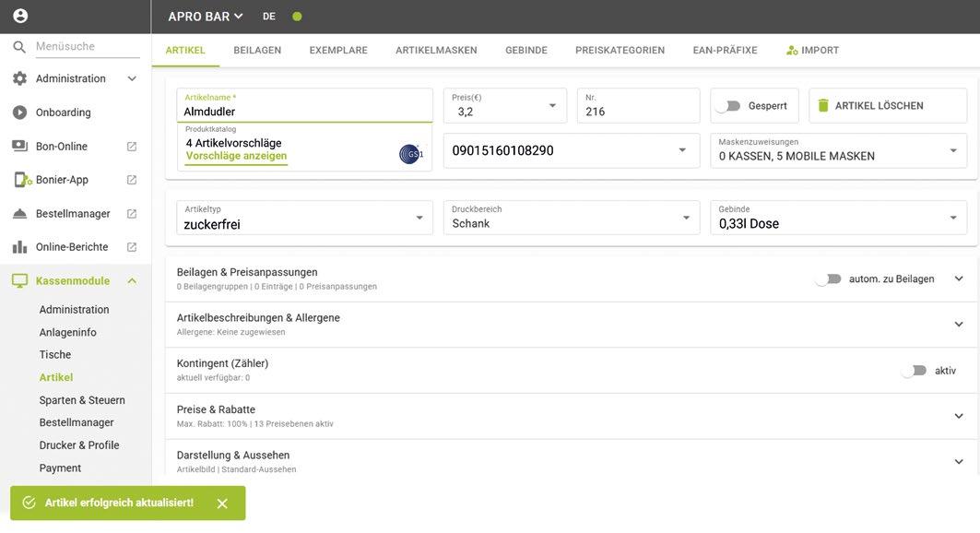Enable autom. zu Beilagen switch
The image size is (980, 533).
828,278
